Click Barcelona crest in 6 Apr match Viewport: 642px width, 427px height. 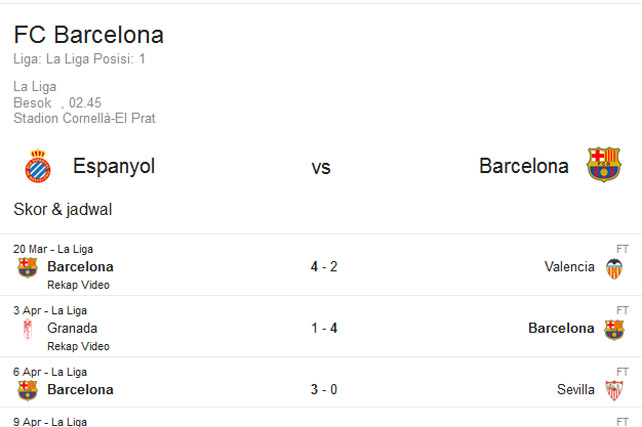27,391
